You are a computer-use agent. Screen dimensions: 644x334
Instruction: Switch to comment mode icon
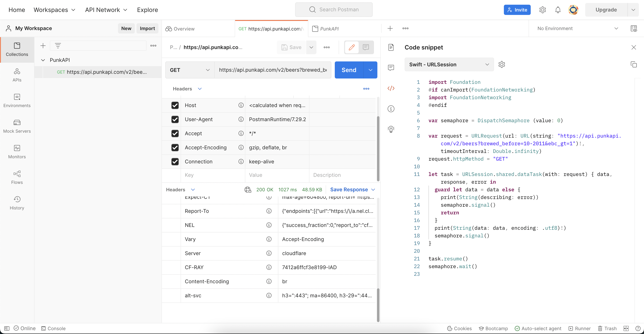point(366,47)
